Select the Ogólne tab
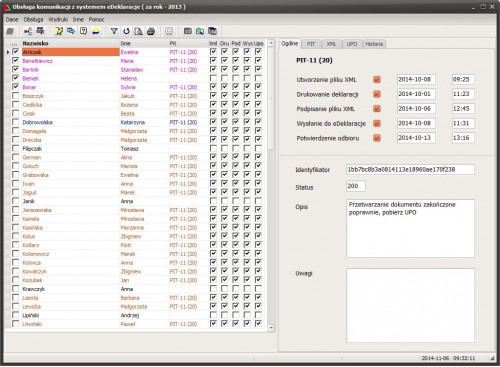 (290, 43)
